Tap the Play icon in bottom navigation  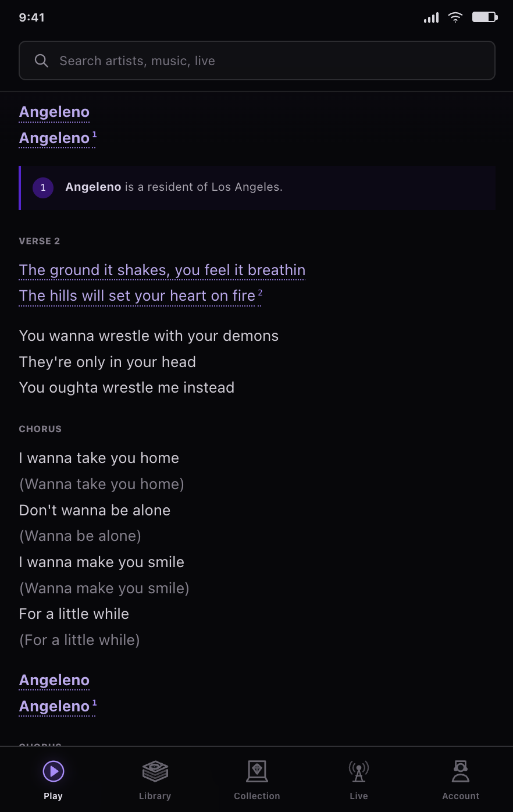[x=54, y=771]
